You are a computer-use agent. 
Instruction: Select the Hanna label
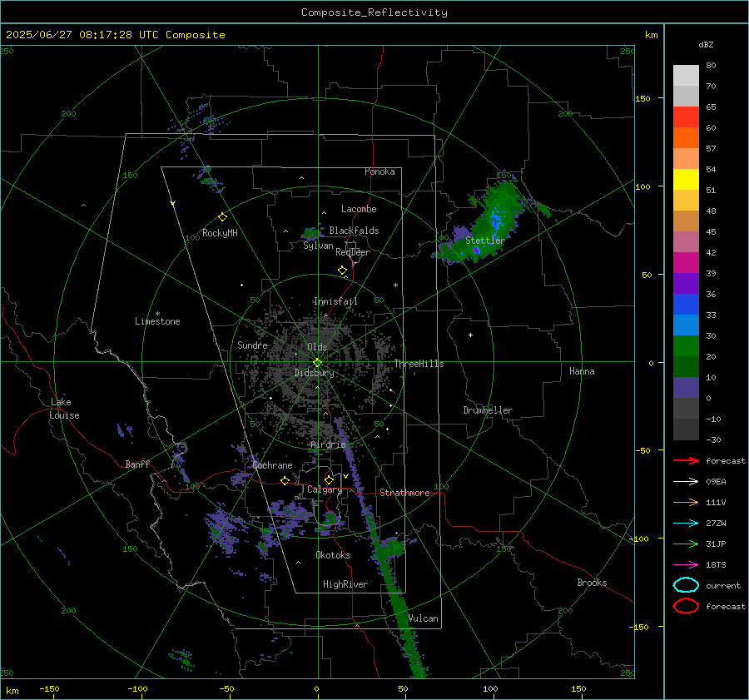click(582, 371)
